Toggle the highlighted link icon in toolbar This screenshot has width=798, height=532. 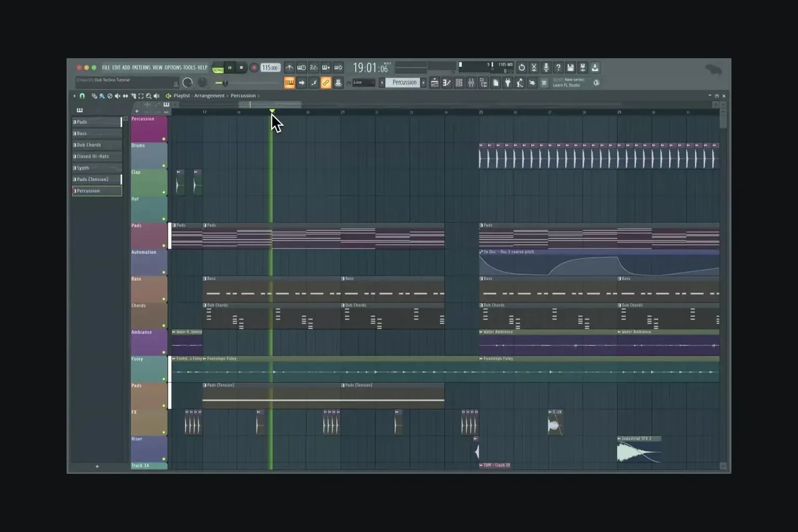click(326, 83)
